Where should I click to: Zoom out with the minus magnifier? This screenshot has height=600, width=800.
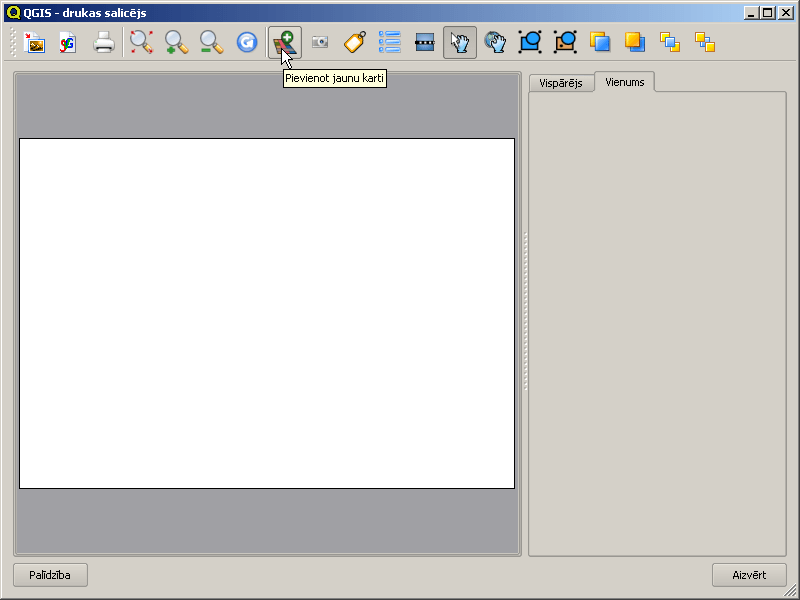point(211,42)
